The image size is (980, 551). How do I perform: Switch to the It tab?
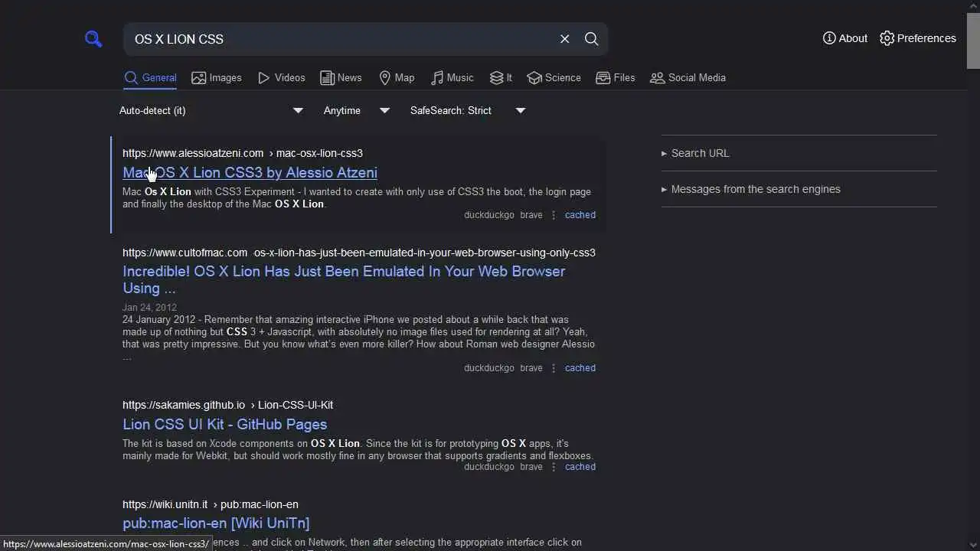tap(501, 77)
